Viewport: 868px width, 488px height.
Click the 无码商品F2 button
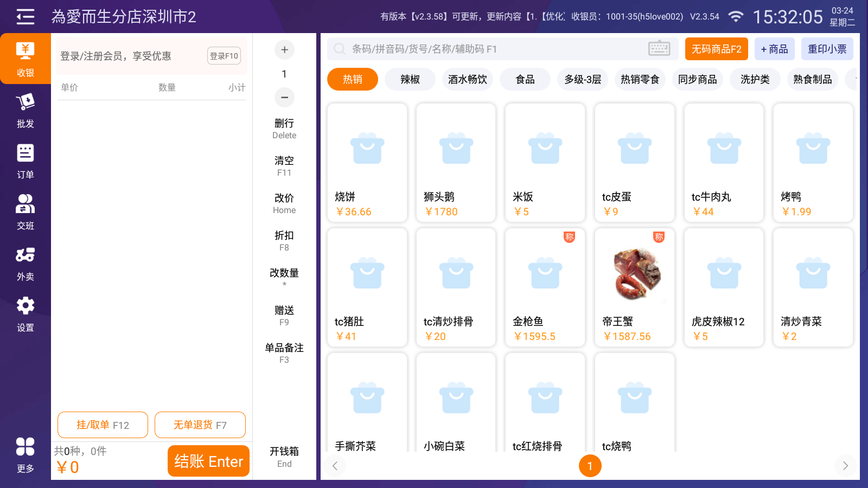[716, 49]
